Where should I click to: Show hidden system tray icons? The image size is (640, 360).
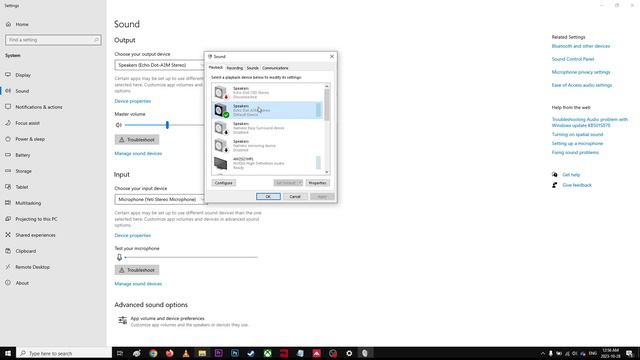point(542,353)
